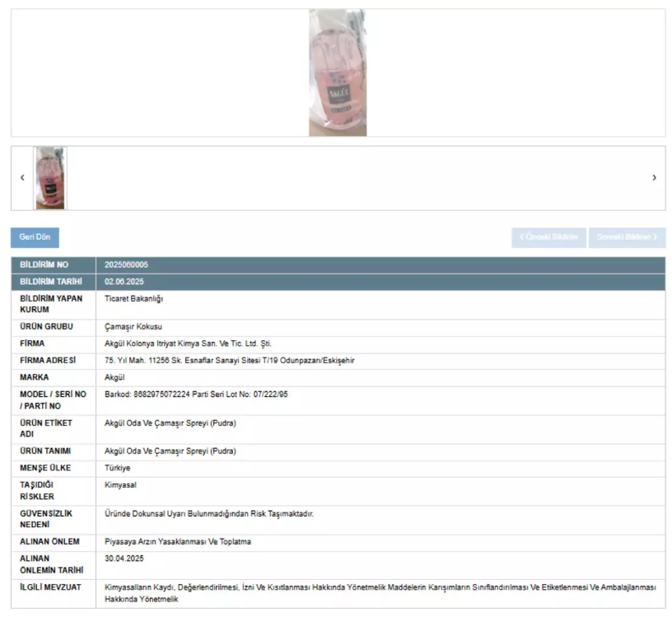The width and height of the screenshot is (672, 617).
Task: Select notification number 2025060005
Action: pos(126,265)
